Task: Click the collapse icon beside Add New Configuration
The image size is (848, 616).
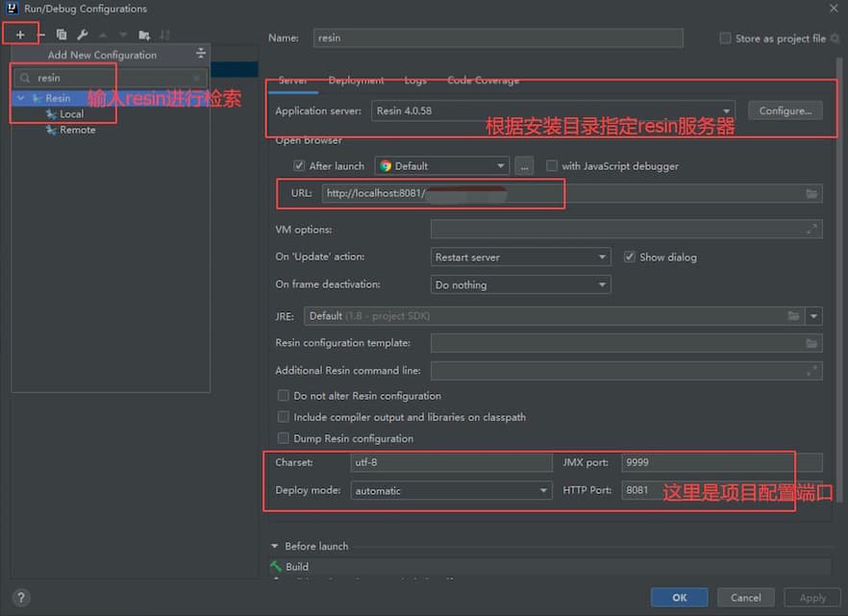Action: click(200, 54)
